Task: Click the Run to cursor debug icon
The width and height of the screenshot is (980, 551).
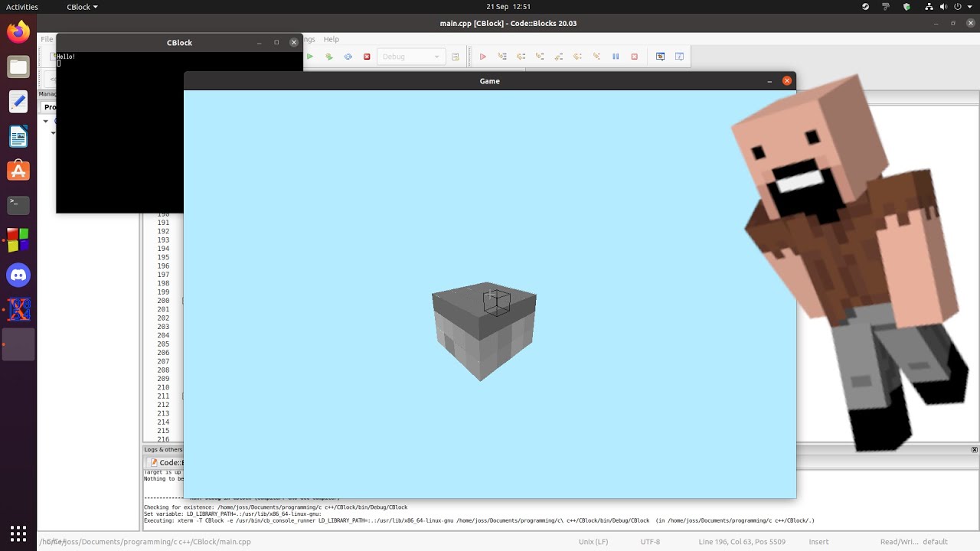Action: pyautogui.click(x=502, y=57)
